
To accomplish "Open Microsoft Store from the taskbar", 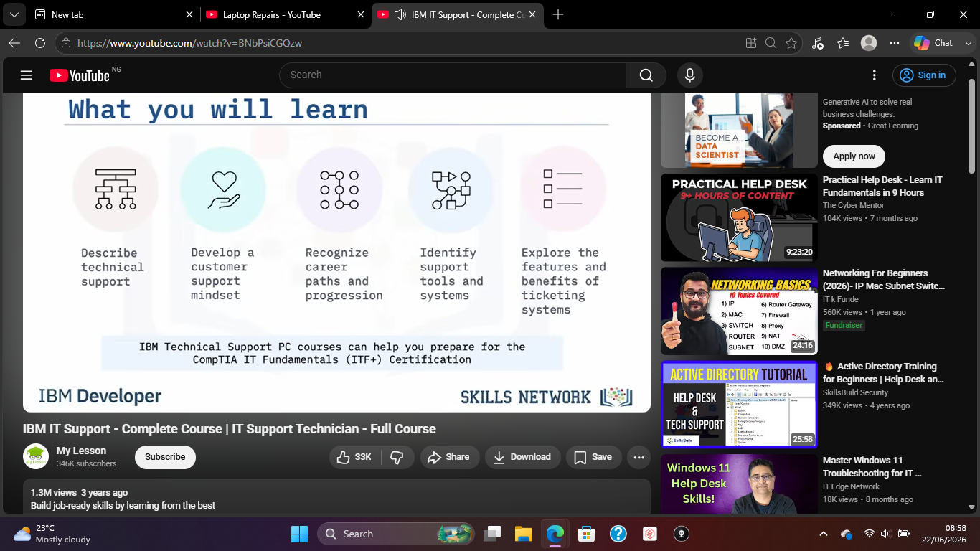I will click(x=587, y=534).
